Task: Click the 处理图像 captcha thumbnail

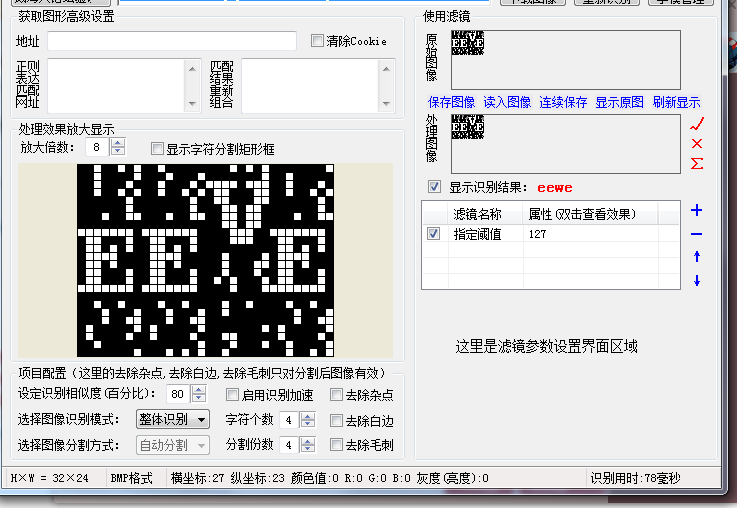Action: 468,127
